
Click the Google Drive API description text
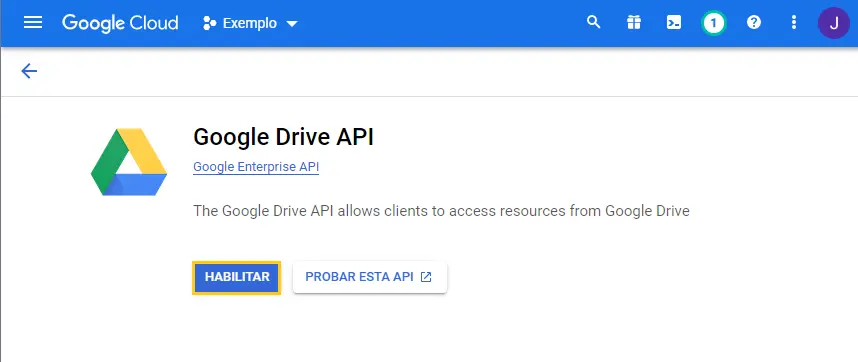click(x=441, y=211)
